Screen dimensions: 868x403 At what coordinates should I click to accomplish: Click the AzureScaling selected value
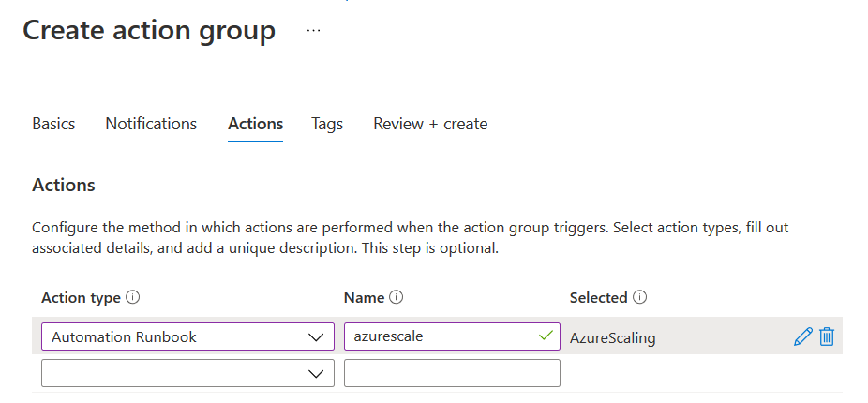[612, 337]
